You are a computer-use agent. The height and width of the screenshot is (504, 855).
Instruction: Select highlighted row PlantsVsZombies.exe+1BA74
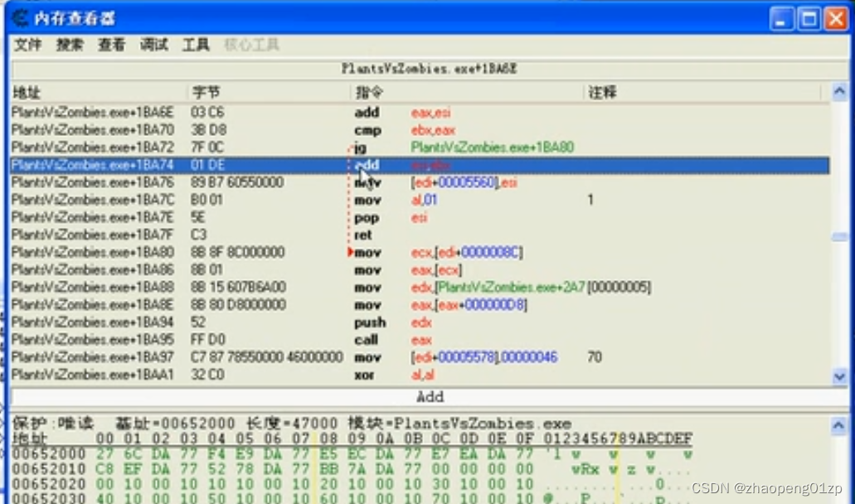click(420, 165)
